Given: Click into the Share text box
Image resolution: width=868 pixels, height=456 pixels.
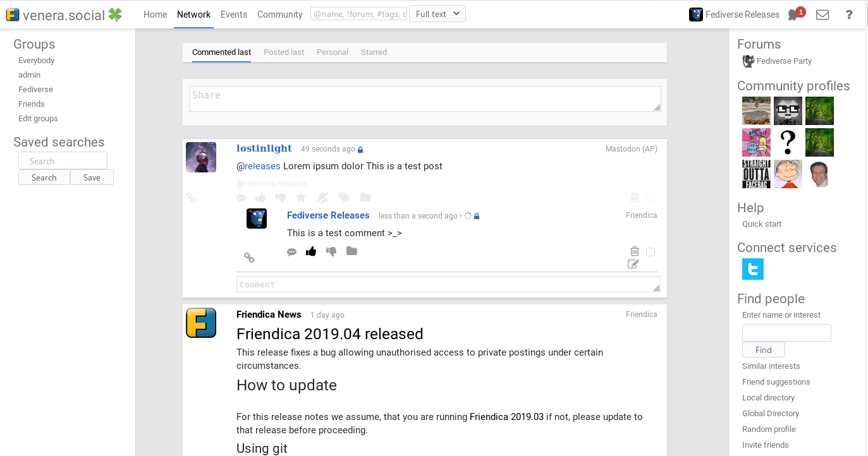Looking at the screenshot, I should [x=425, y=99].
